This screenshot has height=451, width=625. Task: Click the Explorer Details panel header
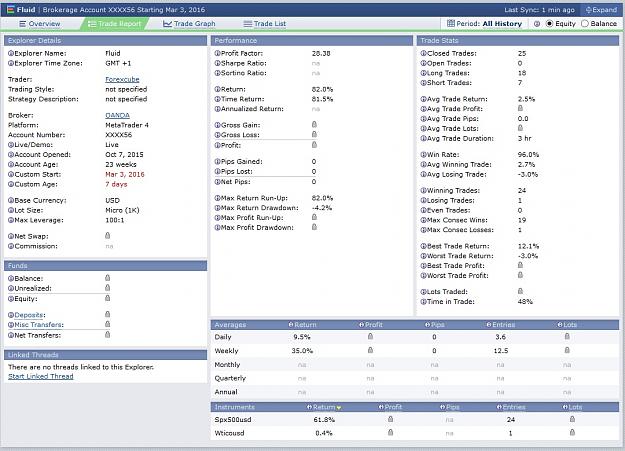click(105, 40)
